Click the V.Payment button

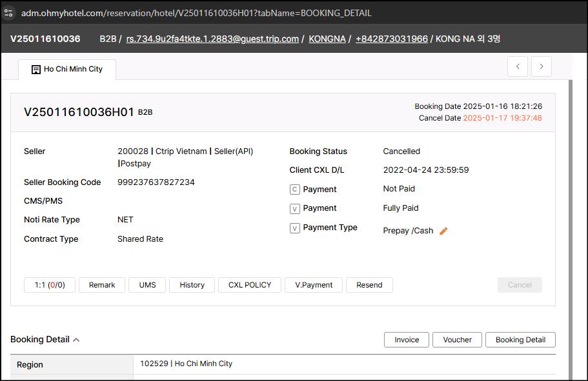[314, 285]
